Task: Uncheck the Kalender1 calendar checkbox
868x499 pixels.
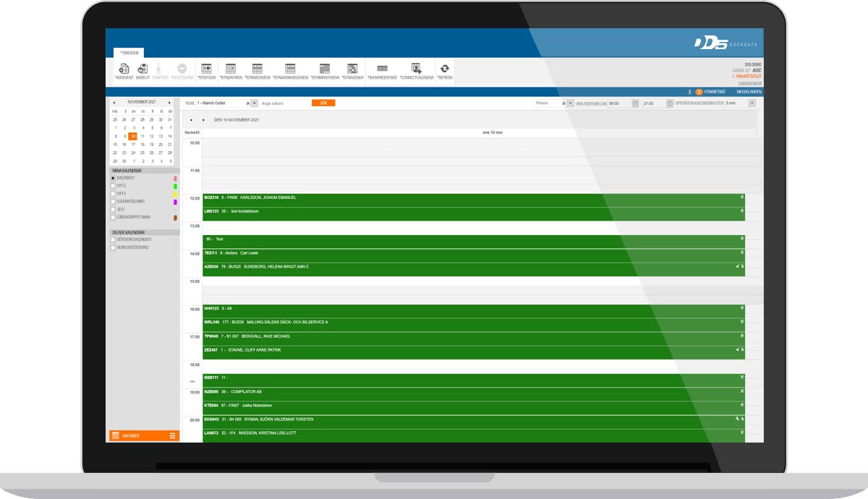Action: (113, 178)
